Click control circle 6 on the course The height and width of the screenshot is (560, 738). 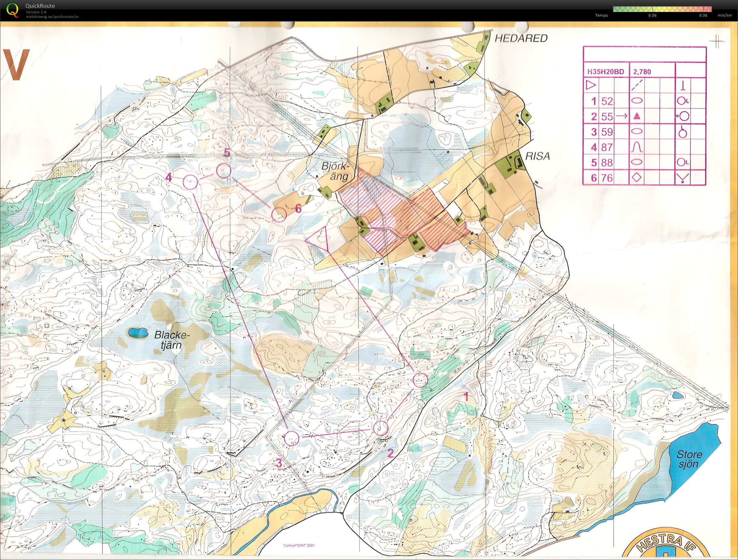coord(279,214)
